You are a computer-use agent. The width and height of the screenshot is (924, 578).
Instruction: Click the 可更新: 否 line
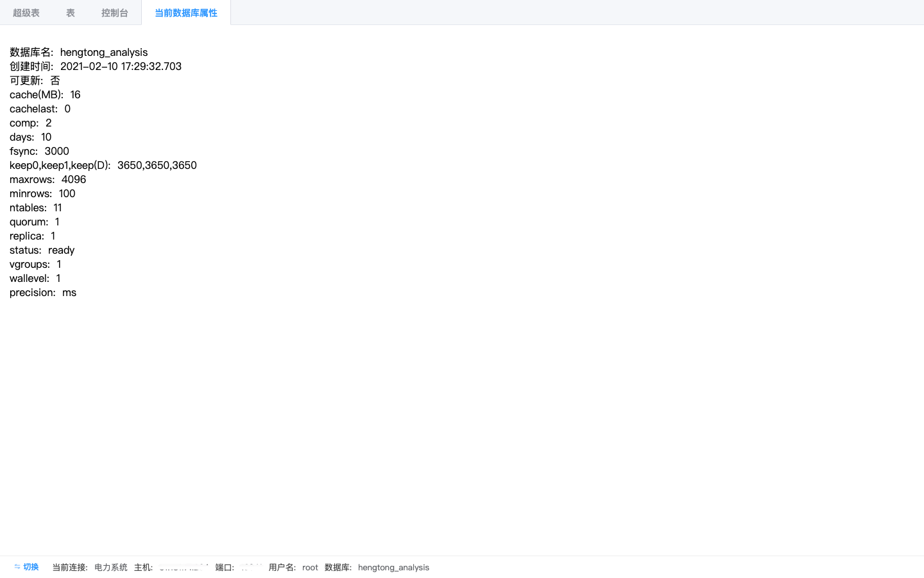35,81
